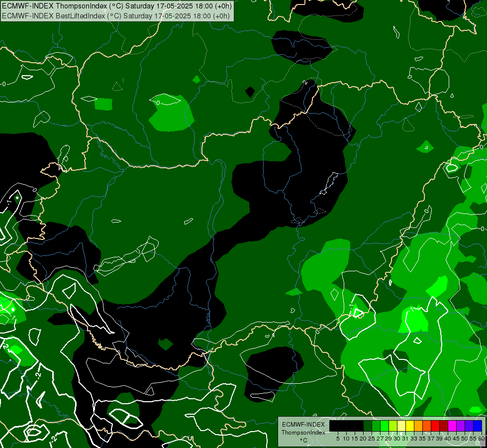The image size is (487, 448).
Task: Click the legend tick value 29
Action: (x=389, y=439)
